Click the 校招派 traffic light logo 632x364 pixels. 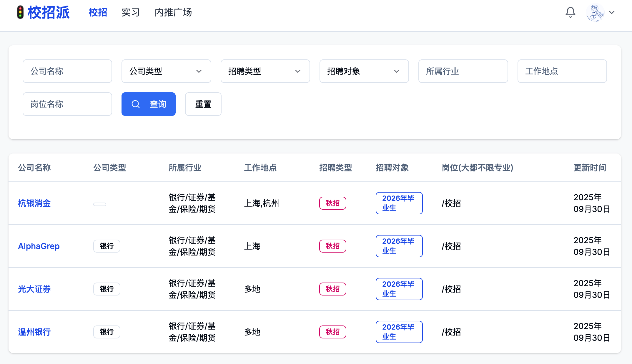click(x=20, y=12)
